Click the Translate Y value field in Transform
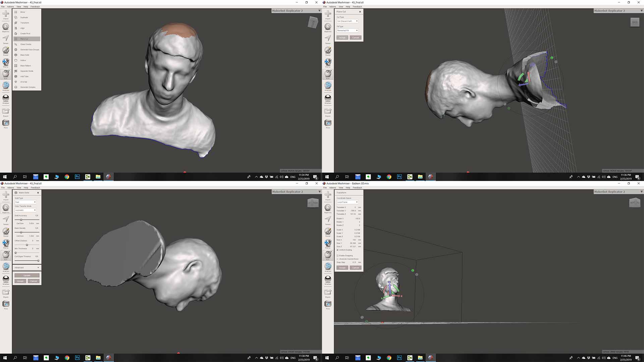 tap(353, 211)
